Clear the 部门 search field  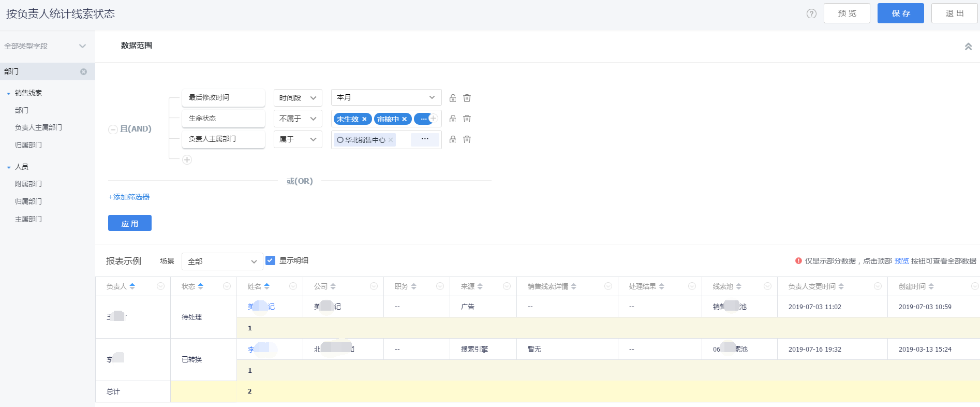coord(83,71)
